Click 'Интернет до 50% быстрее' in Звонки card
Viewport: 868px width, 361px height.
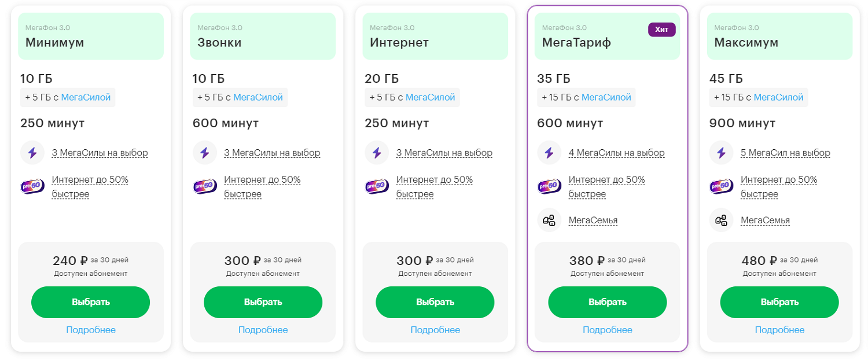click(x=262, y=186)
